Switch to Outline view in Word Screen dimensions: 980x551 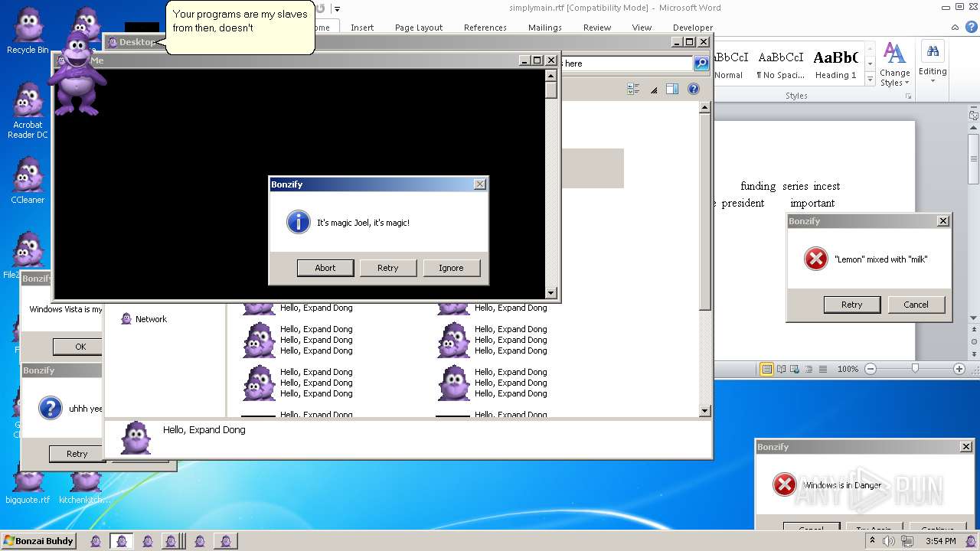(x=809, y=369)
